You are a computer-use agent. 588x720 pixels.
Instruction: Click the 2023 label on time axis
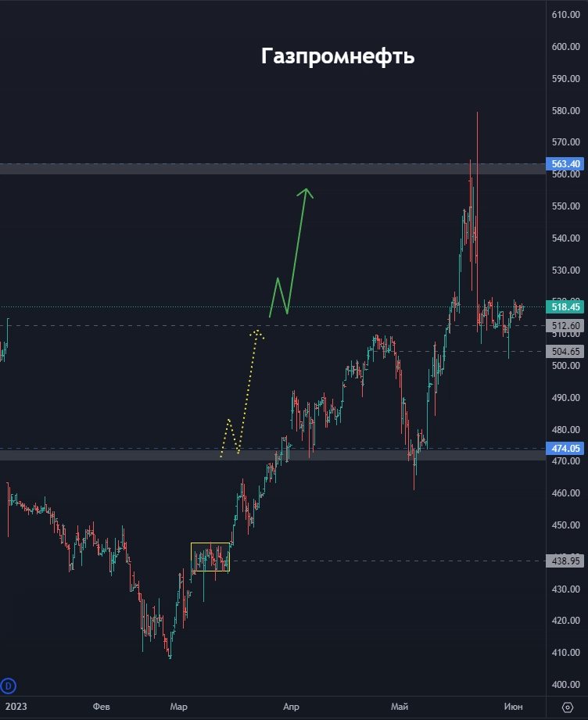(16, 707)
